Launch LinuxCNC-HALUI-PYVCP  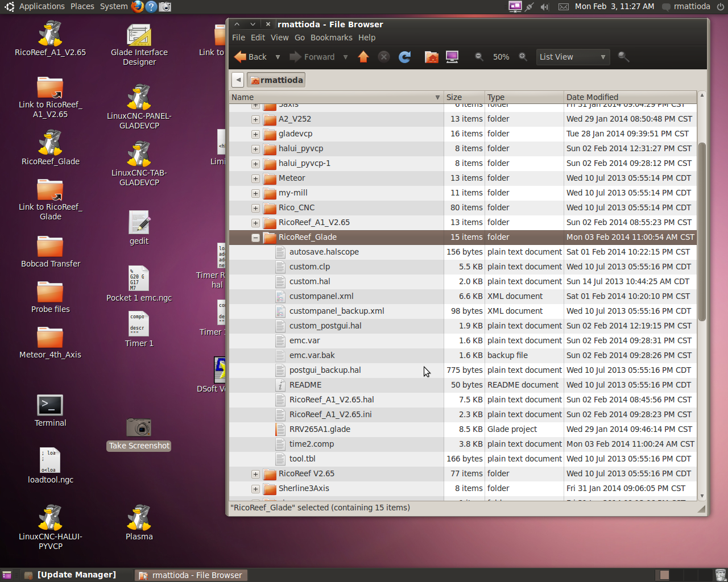point(50,527)
